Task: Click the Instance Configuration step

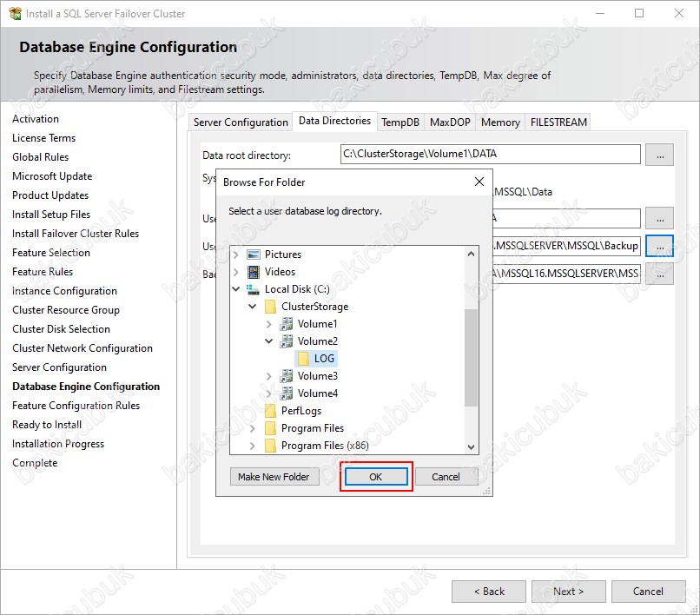Action: 65,291
